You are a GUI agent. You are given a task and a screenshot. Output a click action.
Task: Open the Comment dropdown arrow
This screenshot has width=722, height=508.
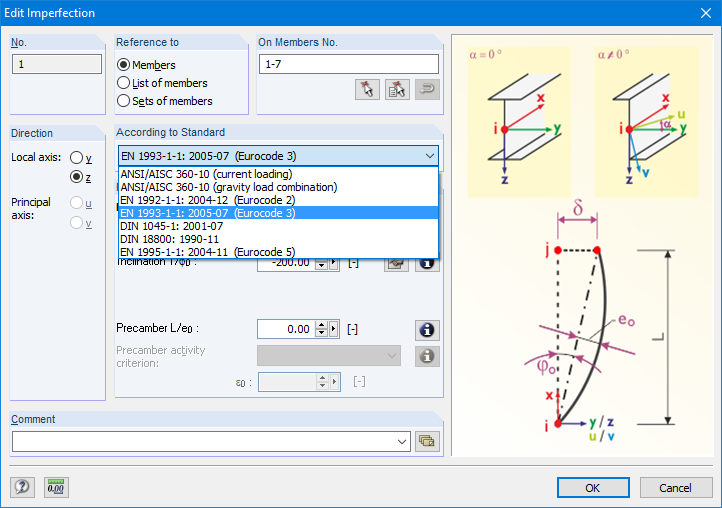click(402, 442)
